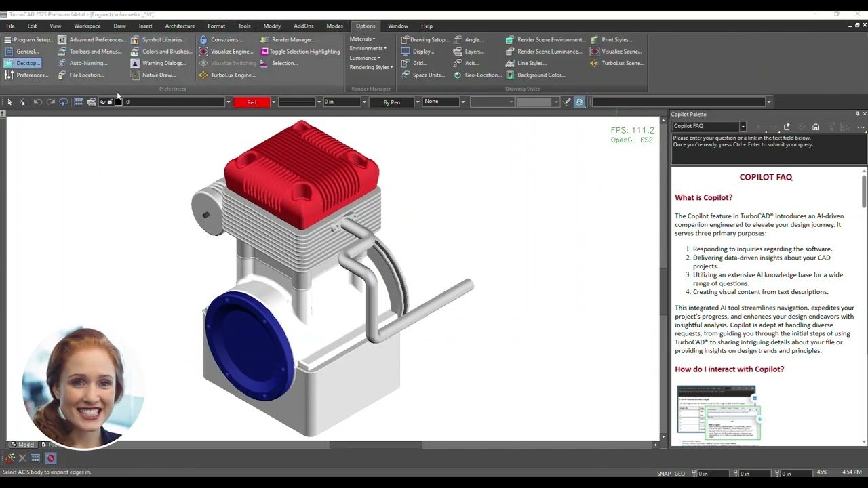Open Render Scene Environment settings
Image resolution: width=868 pixels, height=488 pixels.
545,39
